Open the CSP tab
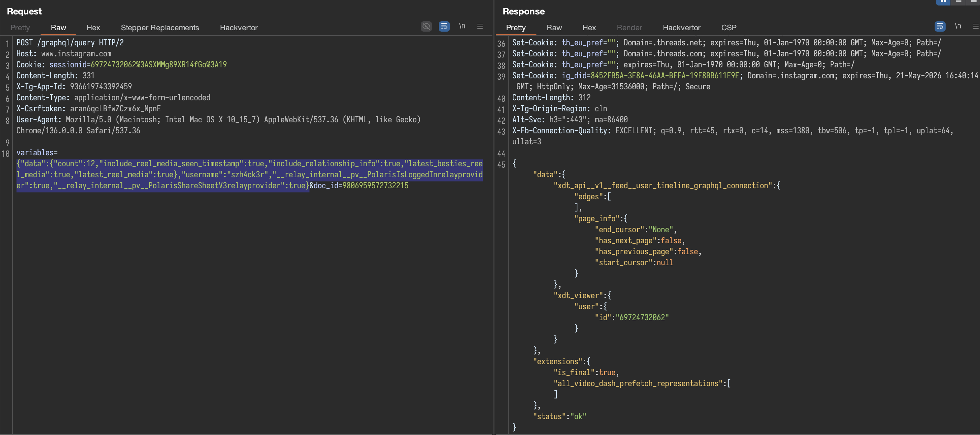The image size is (980, 435). pos(729,27)
